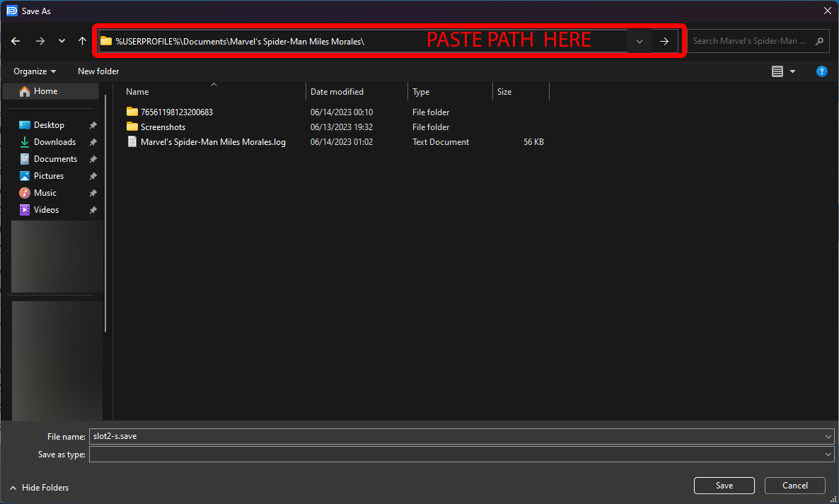
Task: Click the go-to arrow beside address bar
Action: 664,41
